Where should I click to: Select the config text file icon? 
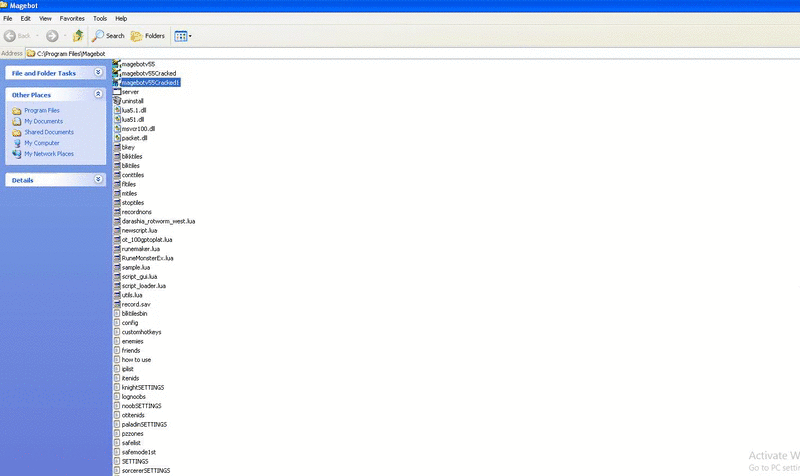(117, 322)
